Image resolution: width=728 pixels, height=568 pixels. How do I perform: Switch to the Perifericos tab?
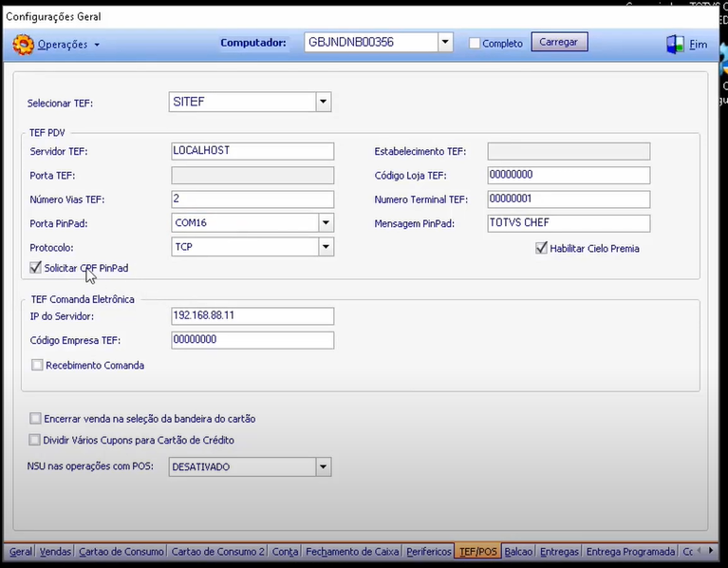tap(429, 552)
